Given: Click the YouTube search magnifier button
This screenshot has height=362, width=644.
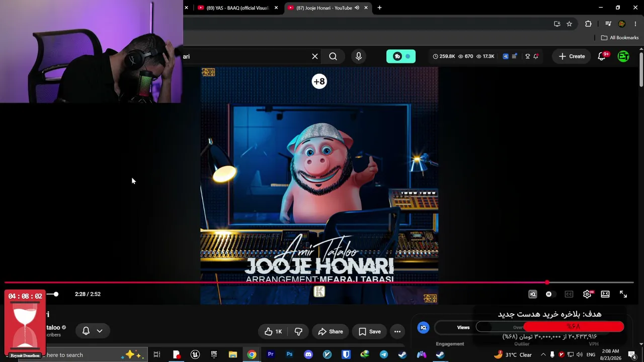Looking at the screenshot, I should [x=333, y=56].
